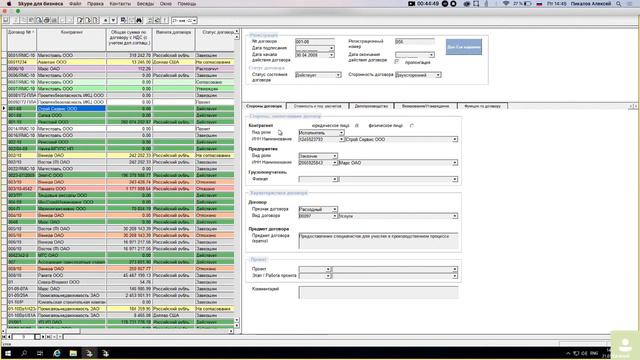Select the физическое лицо radio button
This screenshot has height=360, width=640.
pos(411,126)
